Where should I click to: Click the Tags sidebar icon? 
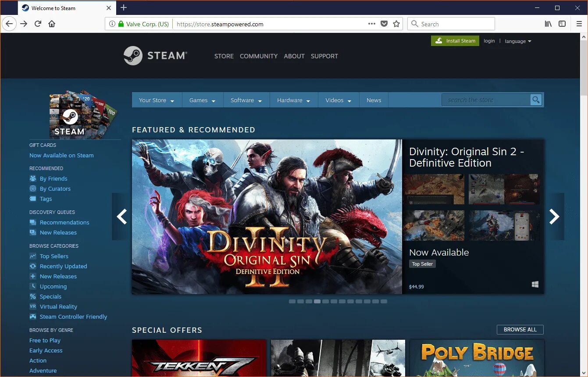coord(33,199)
